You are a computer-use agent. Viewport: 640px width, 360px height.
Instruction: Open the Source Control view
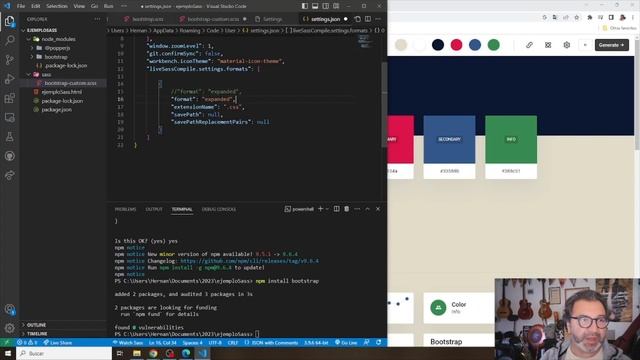click(x=9, y=60)
